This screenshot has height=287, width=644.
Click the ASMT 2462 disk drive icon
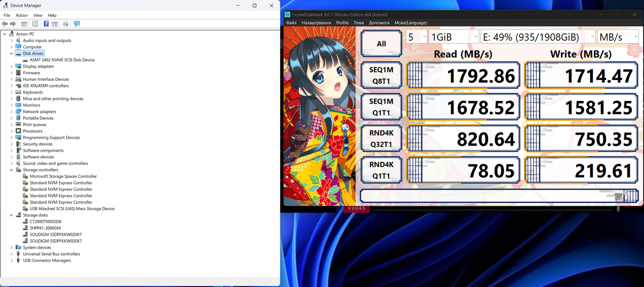click(x=26, y=60)
